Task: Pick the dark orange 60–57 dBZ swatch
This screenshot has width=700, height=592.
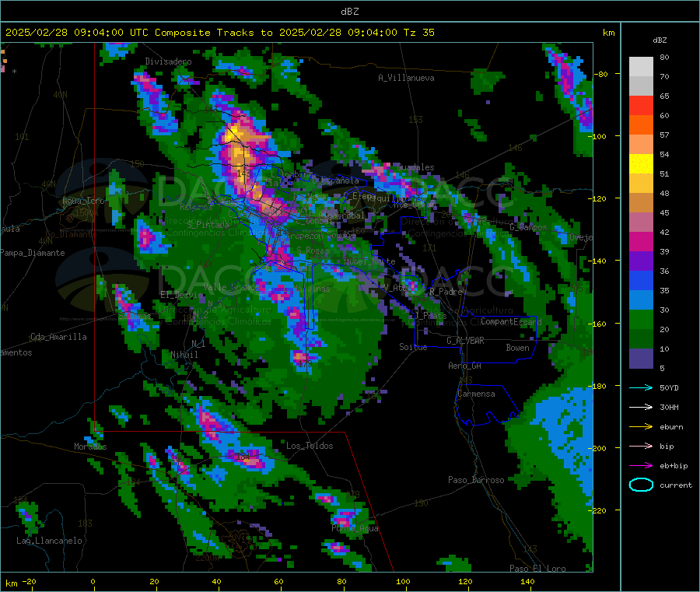Action: pyautogui.click(x=641, y=125)
